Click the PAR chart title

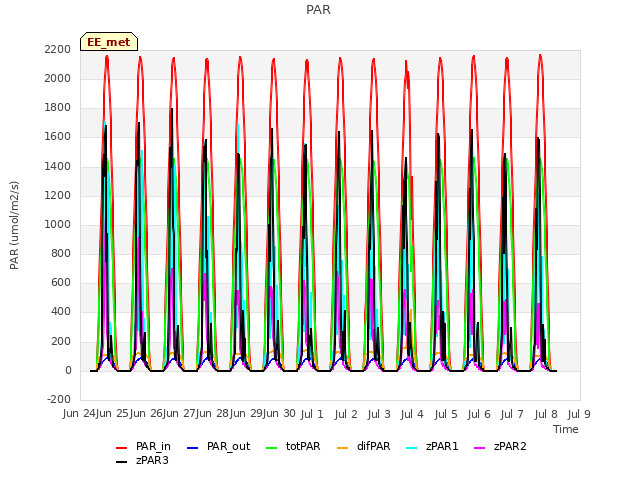pyautogui.click(x=318, y=10)
